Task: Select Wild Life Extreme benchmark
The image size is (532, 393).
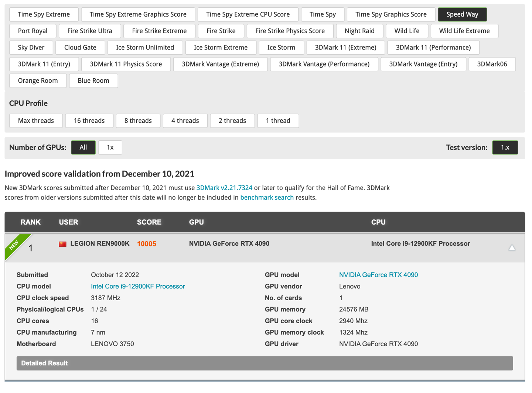Action: [x=464, y=31]
